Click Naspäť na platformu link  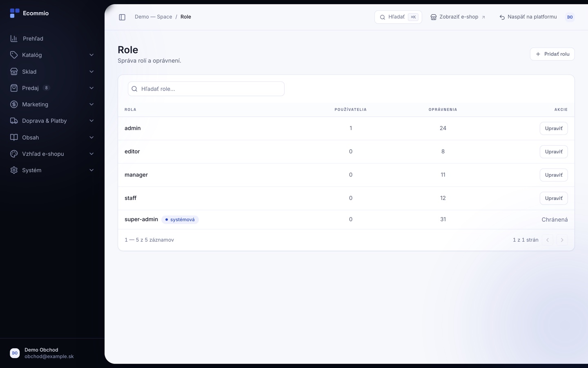(x=528, y=17)
